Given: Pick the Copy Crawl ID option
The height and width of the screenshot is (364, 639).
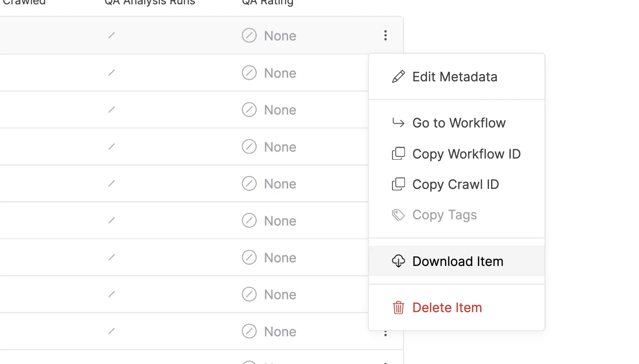Looking at the screenshot, I should click(457, 185).
